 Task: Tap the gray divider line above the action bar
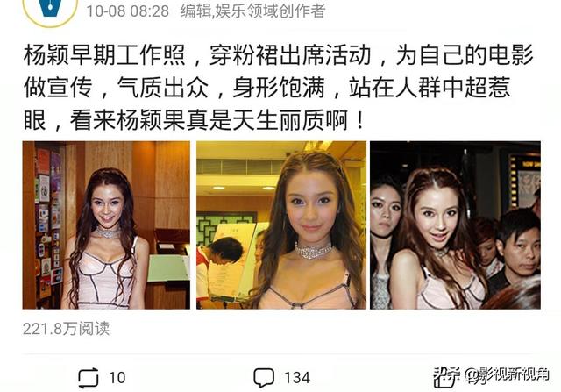point(281,353)
